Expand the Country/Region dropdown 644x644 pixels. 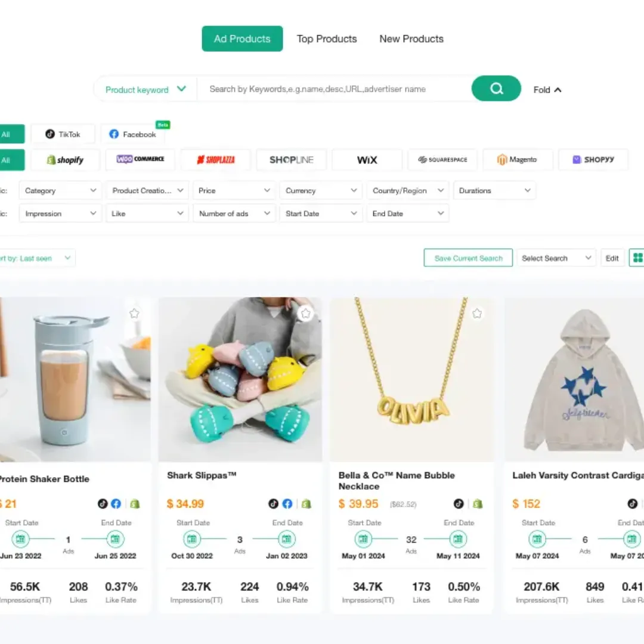click(x=408, y=191)
